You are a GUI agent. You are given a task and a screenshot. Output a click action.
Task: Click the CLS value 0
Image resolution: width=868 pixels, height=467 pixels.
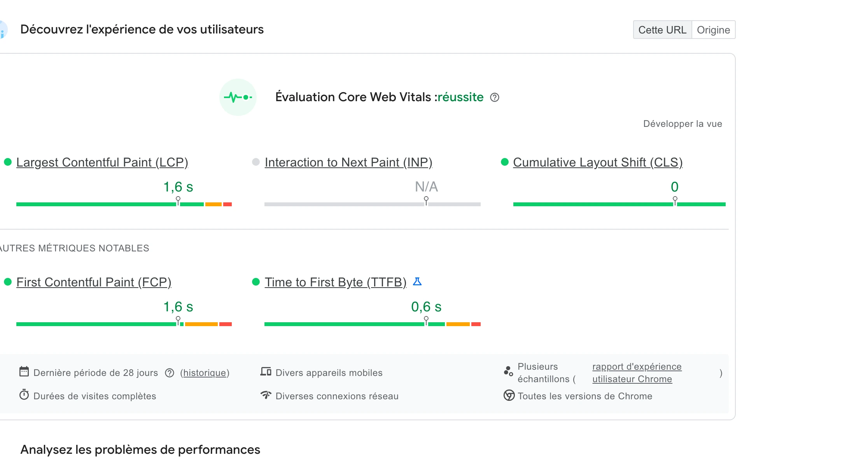coord(675,187)
